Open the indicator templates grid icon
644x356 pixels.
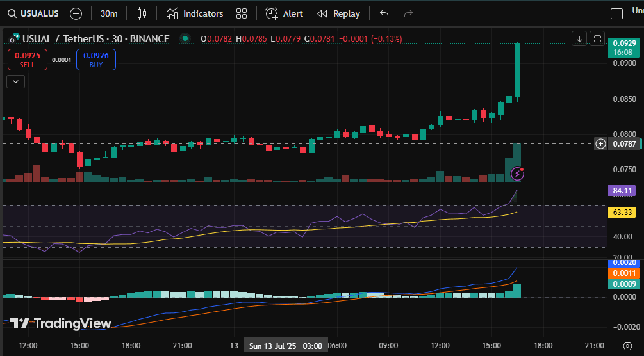point(242,13)
